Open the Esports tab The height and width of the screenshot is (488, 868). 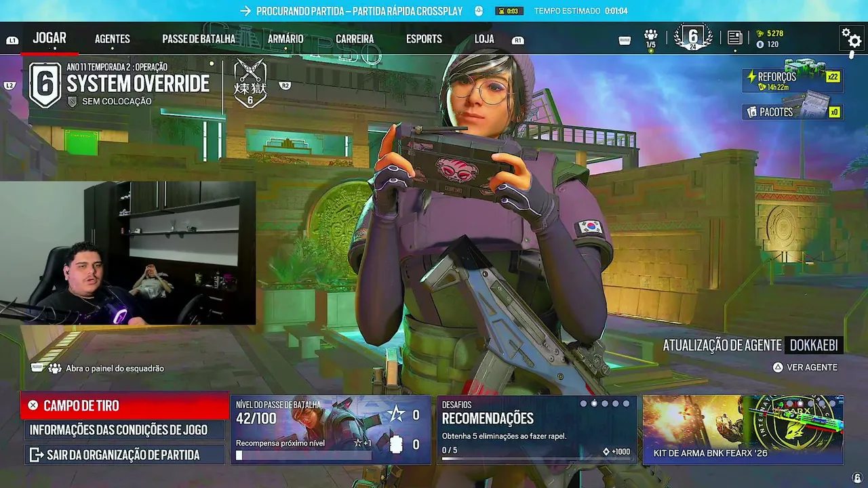tap(424, 39)
